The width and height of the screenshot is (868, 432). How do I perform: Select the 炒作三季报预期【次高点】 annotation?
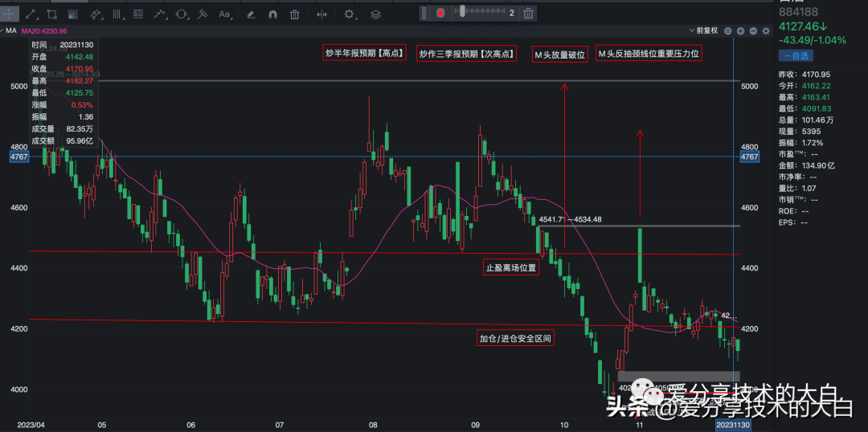point(465,53)
